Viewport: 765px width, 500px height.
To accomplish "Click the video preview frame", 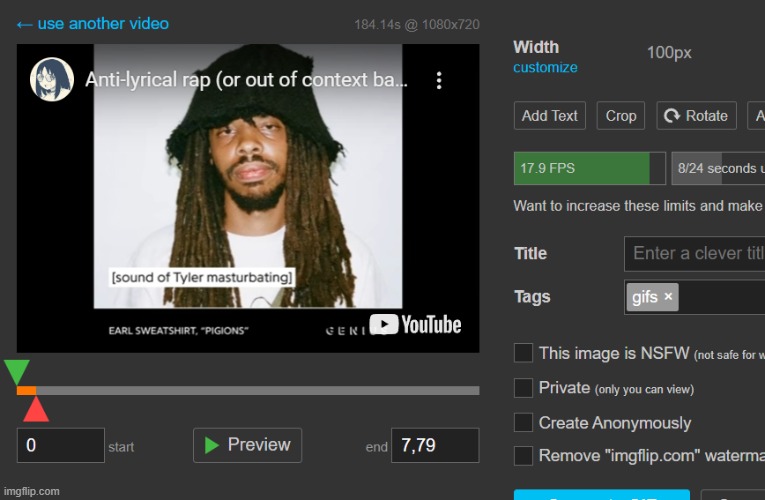I will point(248,199).
